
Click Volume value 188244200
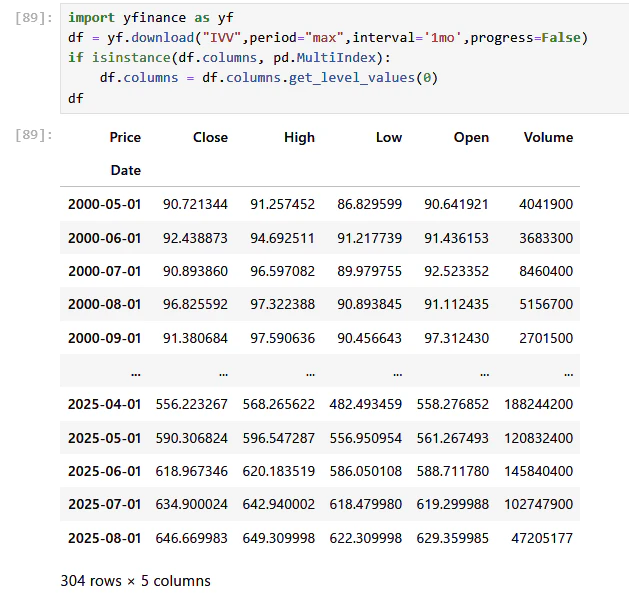[538, 404]
